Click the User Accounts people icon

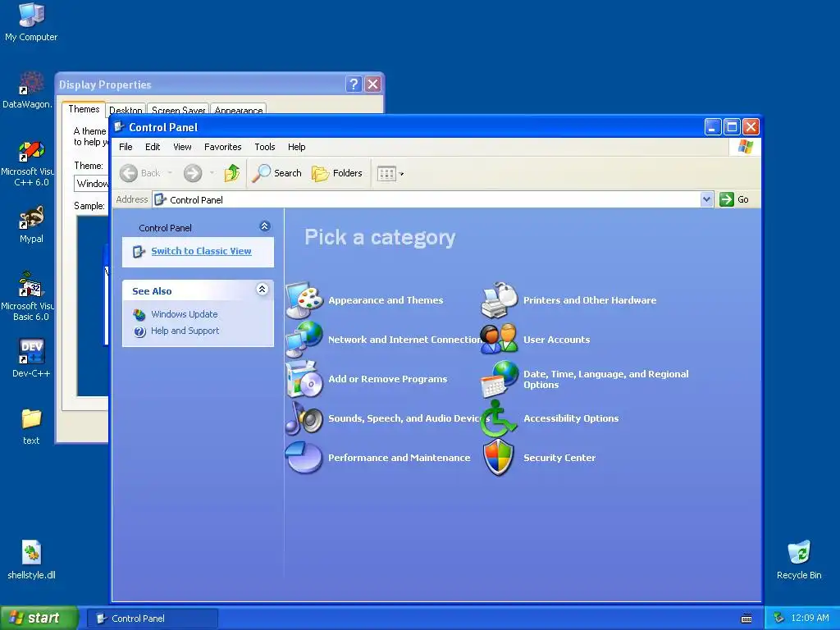(x=500, y=339)
